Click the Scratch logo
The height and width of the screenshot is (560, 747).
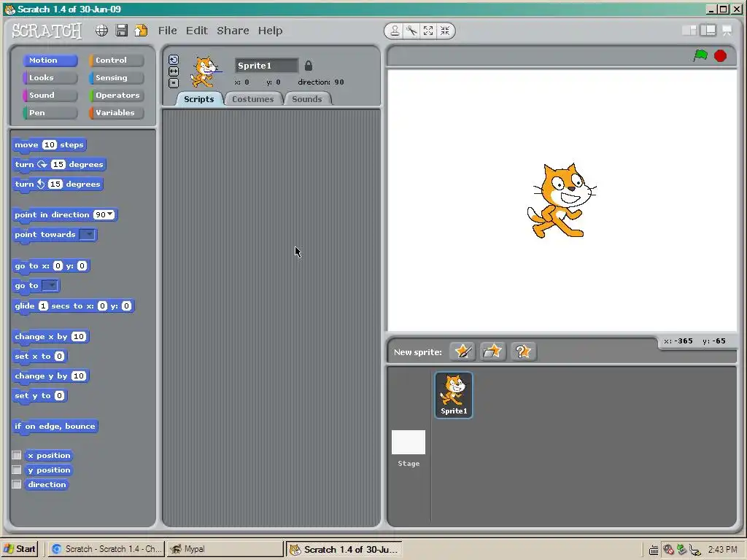pyautogui.click(x=47, y=31)
